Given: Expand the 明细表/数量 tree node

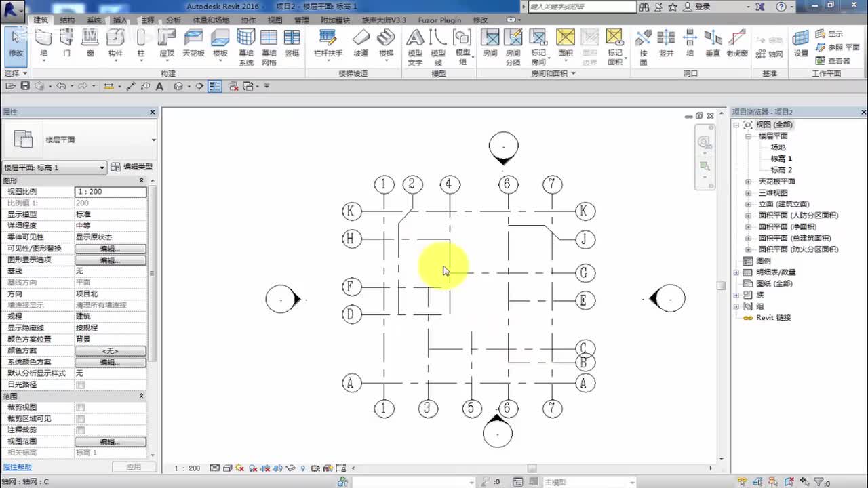Looking at the screenshot, I should 737,272.
